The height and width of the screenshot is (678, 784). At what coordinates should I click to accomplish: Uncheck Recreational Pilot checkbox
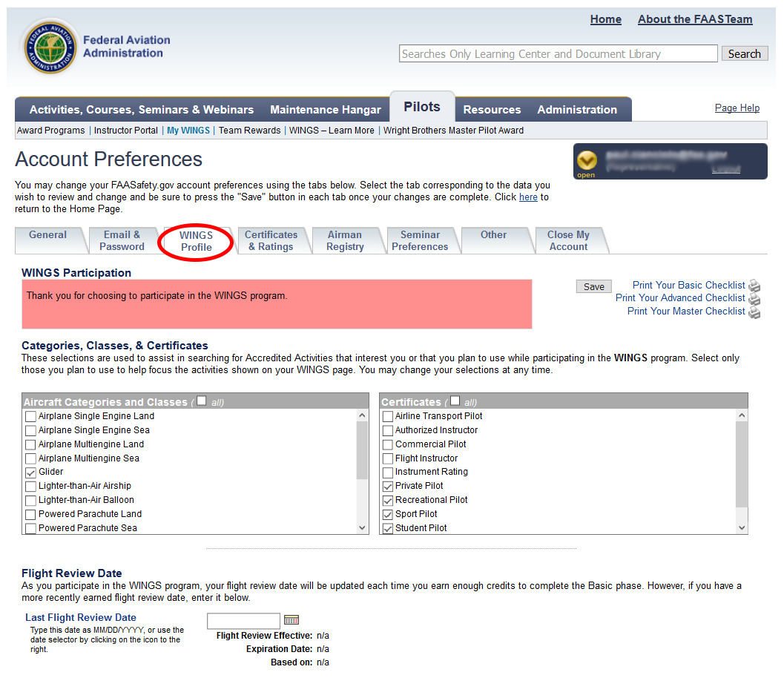(x=387, y=500)
